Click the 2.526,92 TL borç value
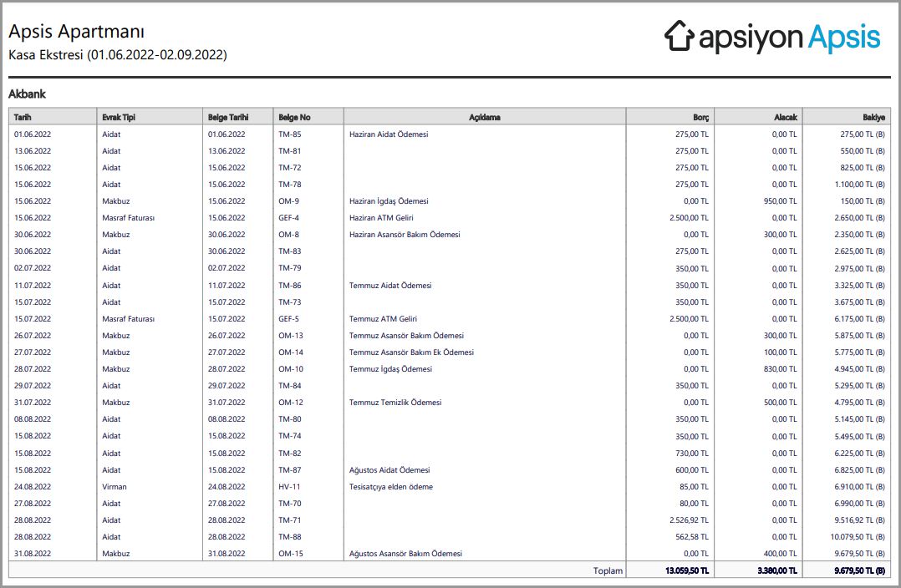Screen dimensions: 901x588 (x=689, y=520)
